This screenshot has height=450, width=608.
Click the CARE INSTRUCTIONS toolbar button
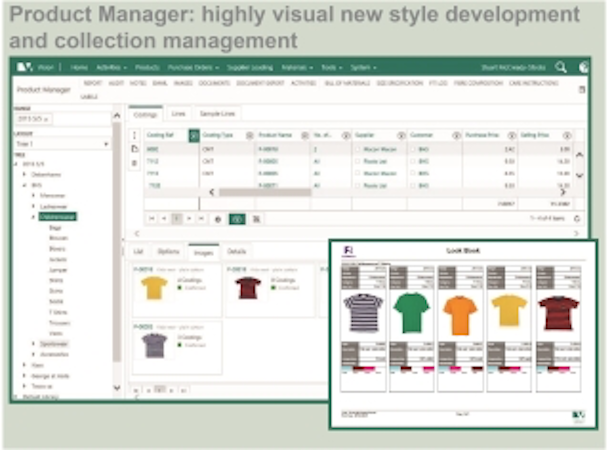tap(534, 83)
